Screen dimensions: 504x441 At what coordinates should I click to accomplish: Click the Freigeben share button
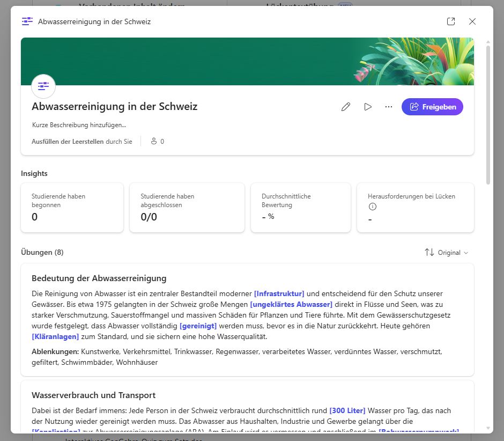click(432, 107)
